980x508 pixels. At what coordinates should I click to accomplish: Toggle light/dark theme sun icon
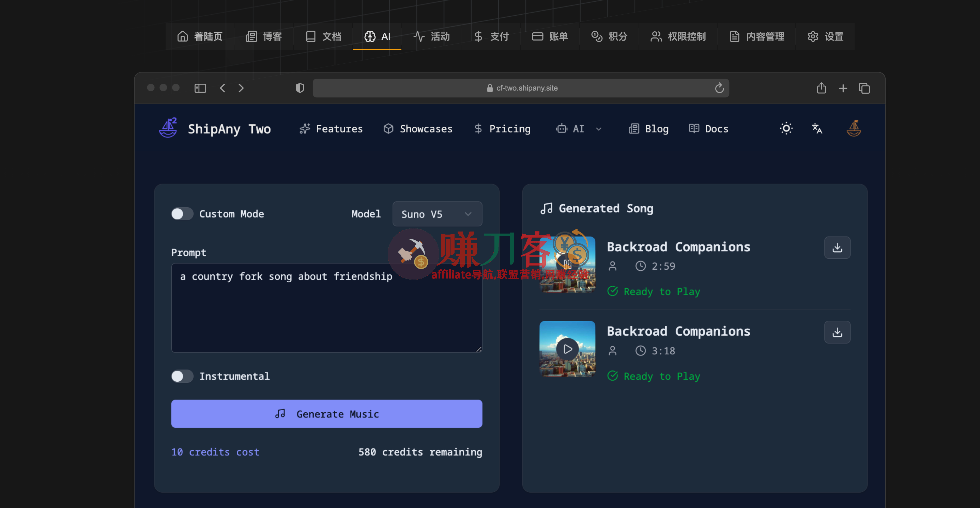[x=786, y=128]
